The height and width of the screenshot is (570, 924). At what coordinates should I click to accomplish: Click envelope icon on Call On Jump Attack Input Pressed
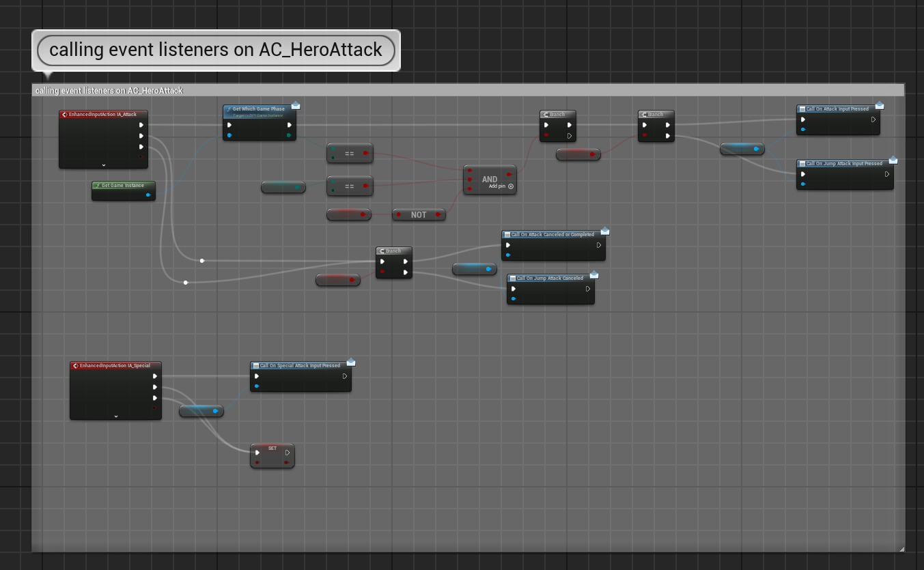pyautogui.click(x=893, y=160)
